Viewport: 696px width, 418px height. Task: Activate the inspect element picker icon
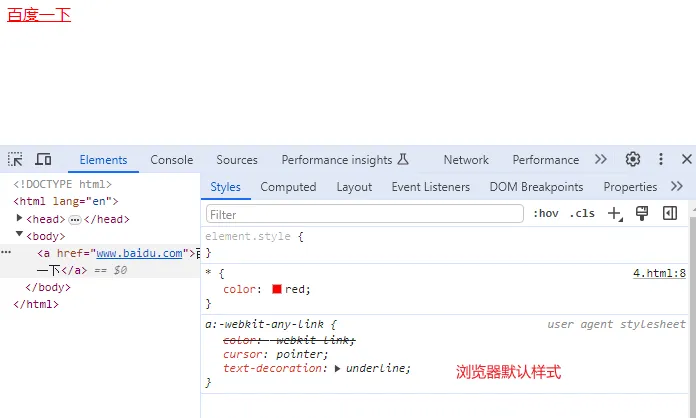click(16, 159)
